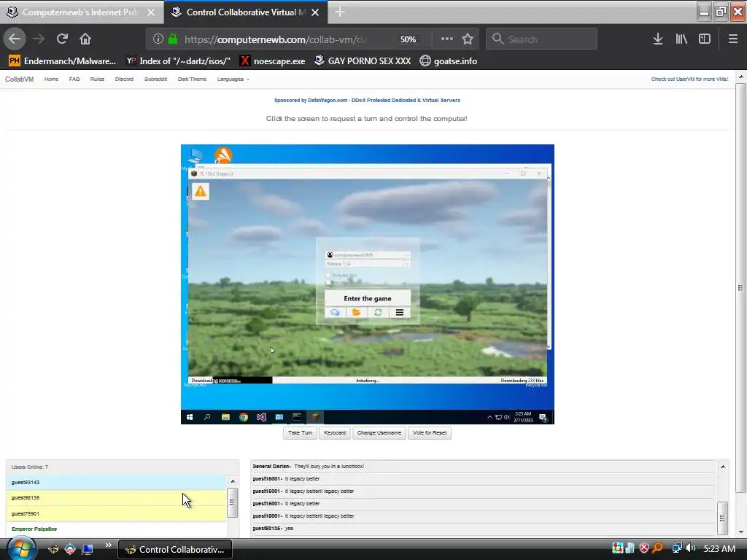The width and height of the screenshot is (747, 560).
Task: Click the Take Turn button
Action: point(300,433)
